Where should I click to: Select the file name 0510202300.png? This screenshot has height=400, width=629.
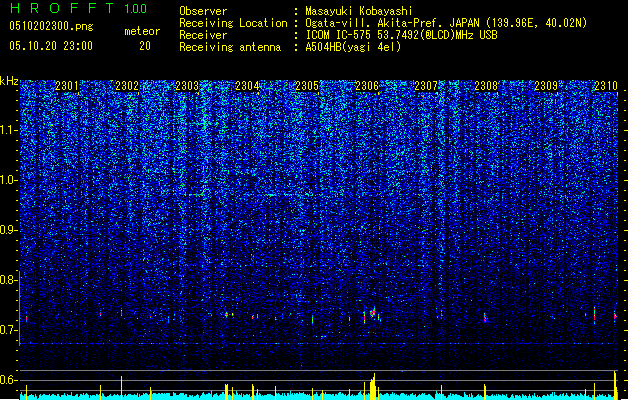pyautogui.click(x=51, y=26)
